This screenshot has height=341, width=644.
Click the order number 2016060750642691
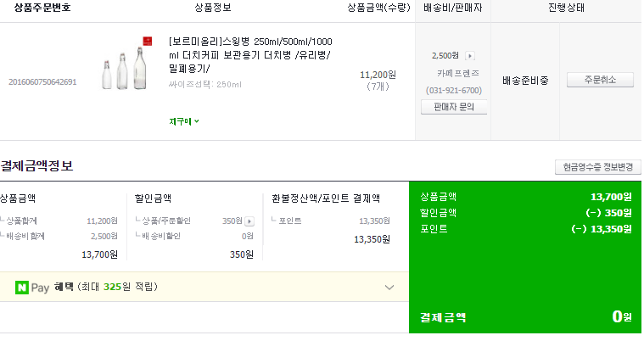42,82
